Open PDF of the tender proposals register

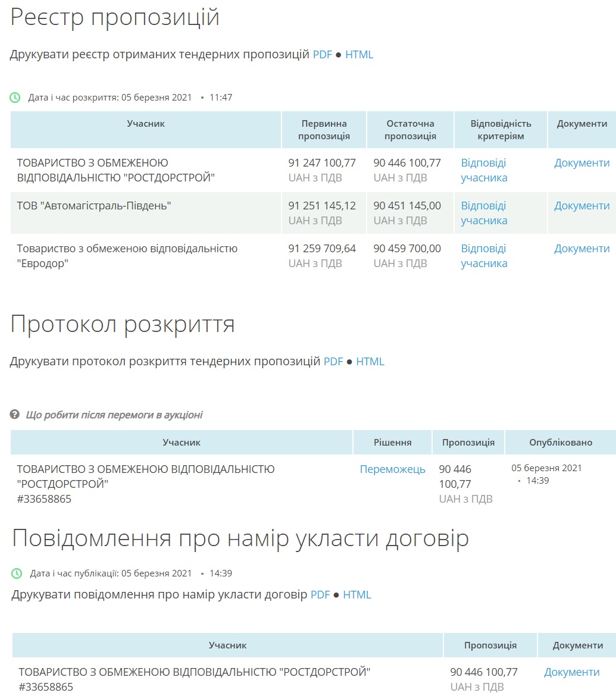coord(322,55)
